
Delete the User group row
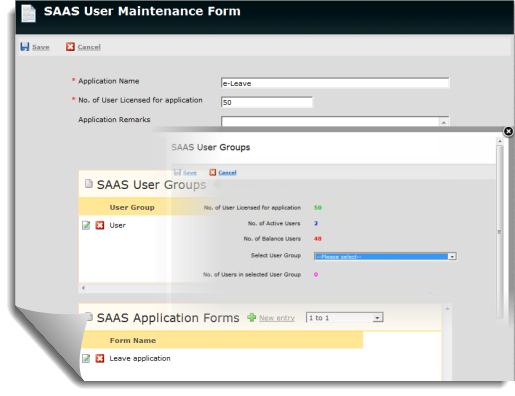click(x=100, y=225)
